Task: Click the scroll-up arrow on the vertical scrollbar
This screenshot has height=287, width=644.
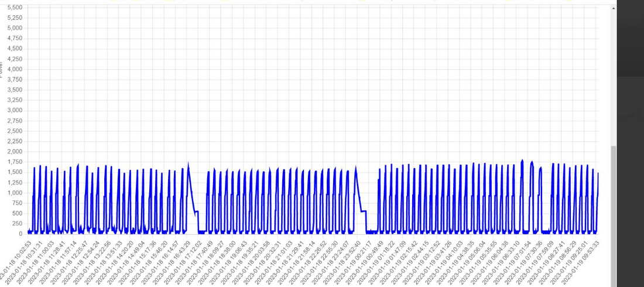Action: point(614,9)
